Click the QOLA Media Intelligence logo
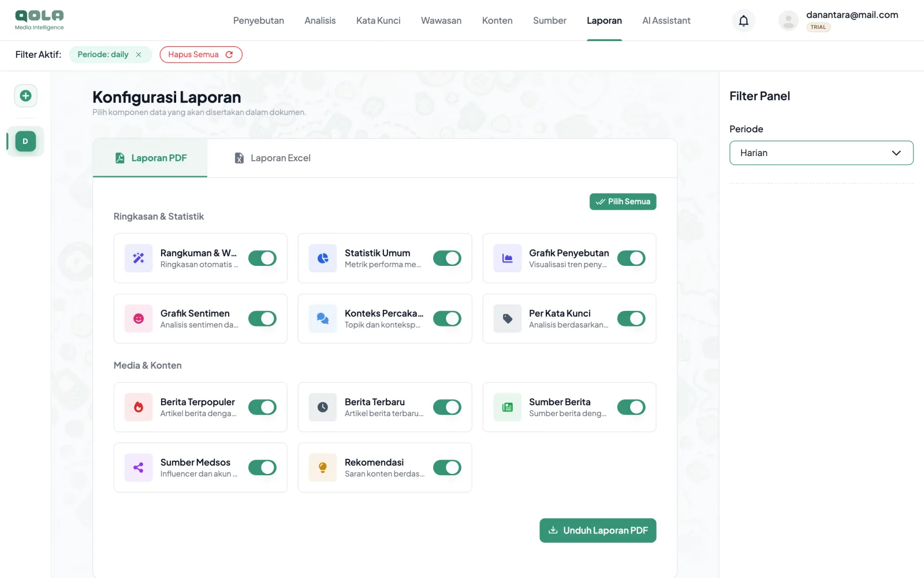The width and height of the screenshot is (924, 578). coord(39,20)
